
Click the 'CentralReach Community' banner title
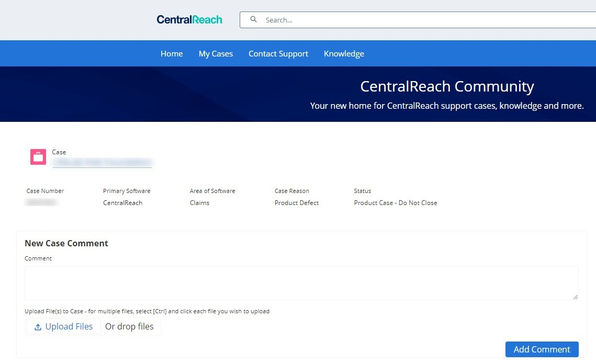(447, 87)
